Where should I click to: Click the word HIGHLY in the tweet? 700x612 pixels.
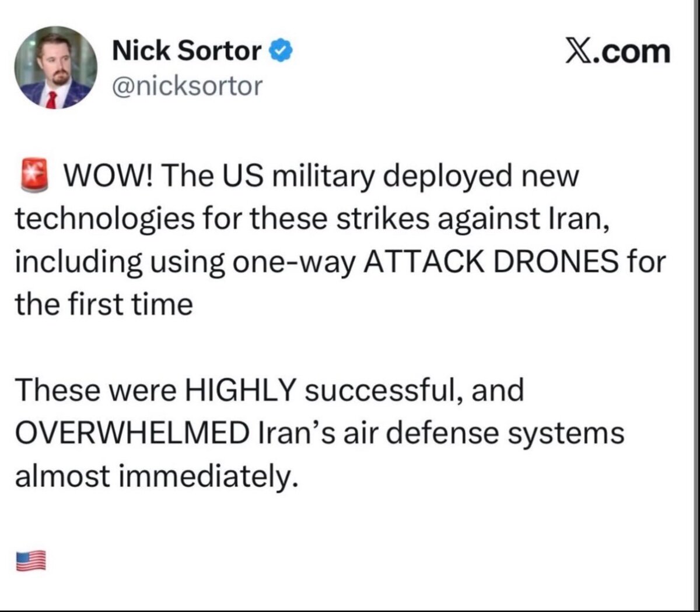pyautogui.click(x=241, y=391)
